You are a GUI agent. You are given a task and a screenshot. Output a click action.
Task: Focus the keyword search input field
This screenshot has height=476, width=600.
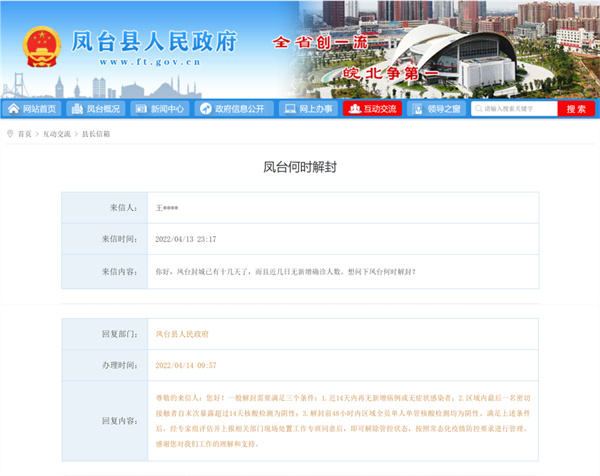coord(512,109)
